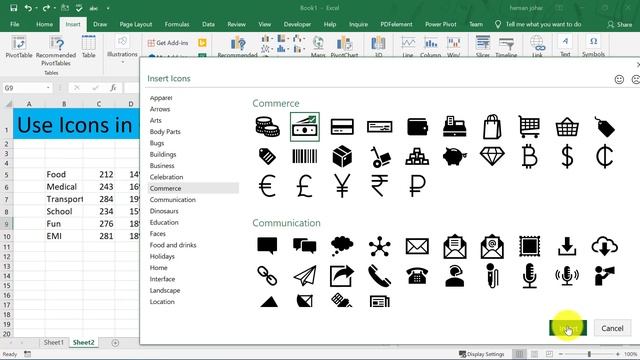Open the Power Pivot tab

(441, 24)
